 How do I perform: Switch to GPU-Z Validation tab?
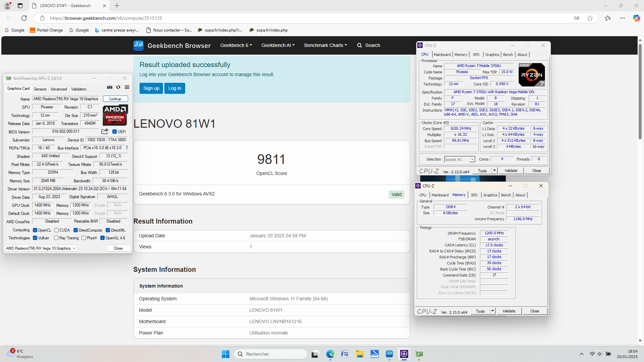(x=79, y=89)
